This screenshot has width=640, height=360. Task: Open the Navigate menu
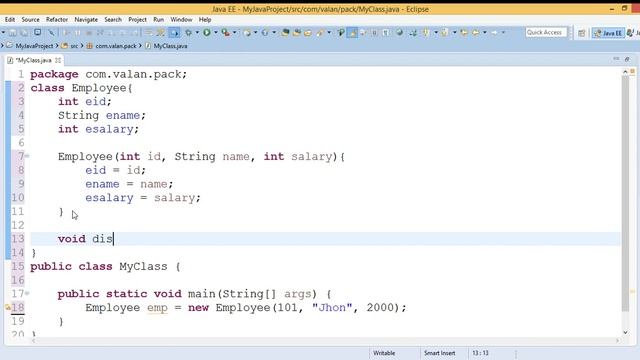[86, 19]
